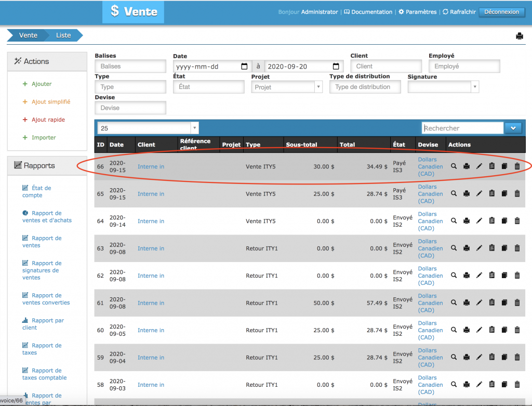
Task: Click the Déconnexion button
Action: pos(501,12)
